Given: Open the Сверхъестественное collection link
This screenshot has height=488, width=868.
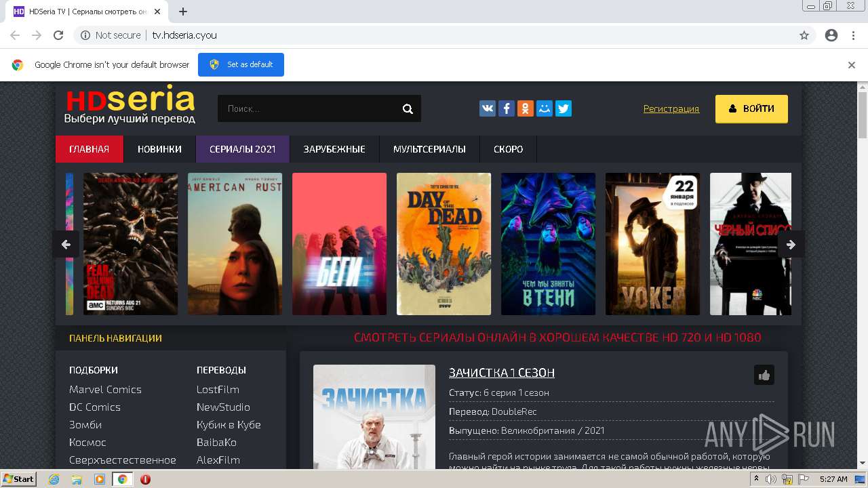Looking at the screenshot, I should pyautogui.click(x=123, y=460).
